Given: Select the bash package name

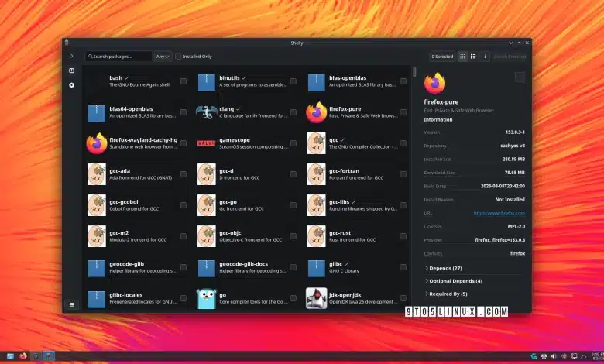Looking at the screenshot, I should pos(115,77).
